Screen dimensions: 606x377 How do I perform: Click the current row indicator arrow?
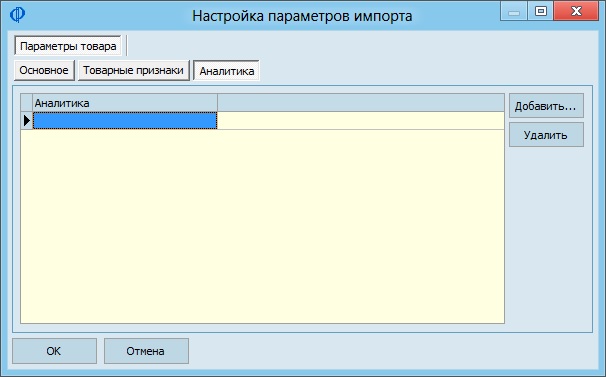(x=27, y=121)
